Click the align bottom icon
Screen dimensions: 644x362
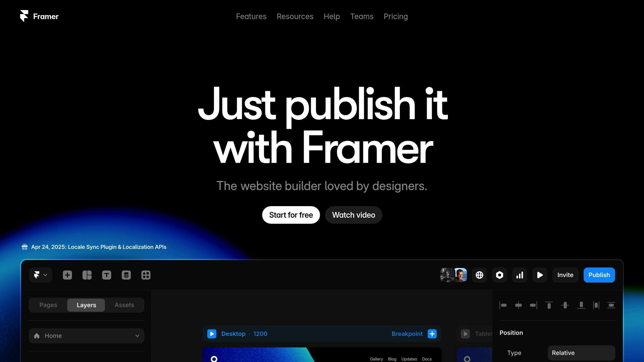click(581, 305)
